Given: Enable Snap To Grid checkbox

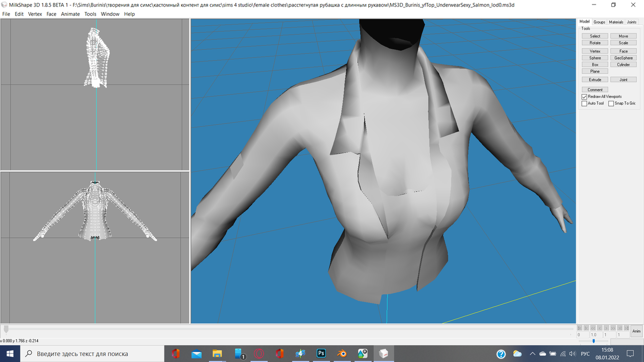Looking at the screenshot, I should [611, 104].
